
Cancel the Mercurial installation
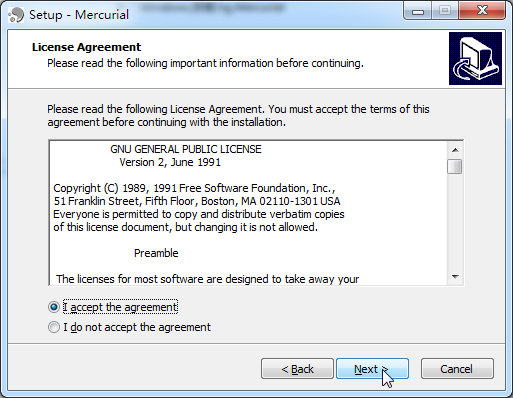(457, 369)
